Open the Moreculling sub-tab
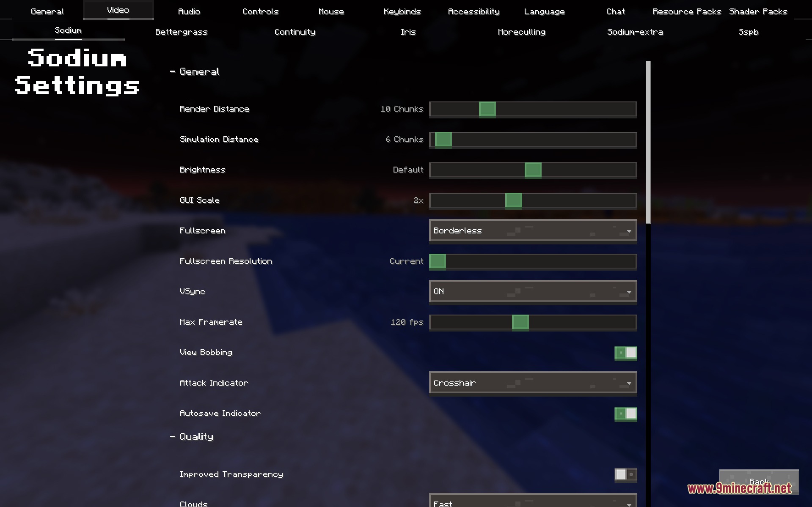The width and height of the screenshot is (812, 507). [522, 32]
